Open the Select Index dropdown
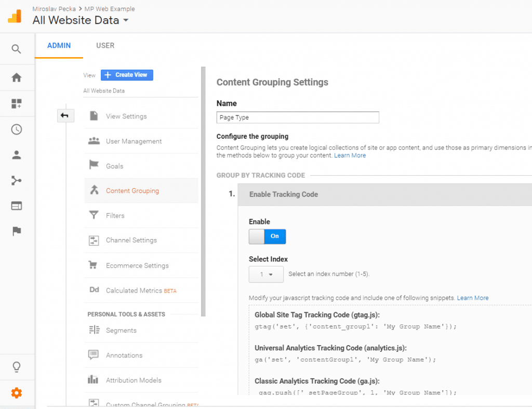The height and width of the screenshot is (409, 532). point(266,274)
